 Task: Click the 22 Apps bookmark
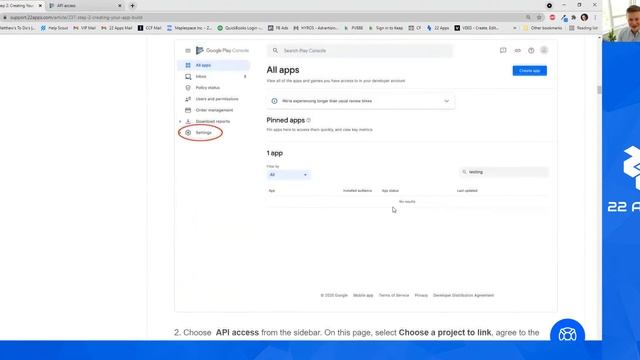pos(438,28)
